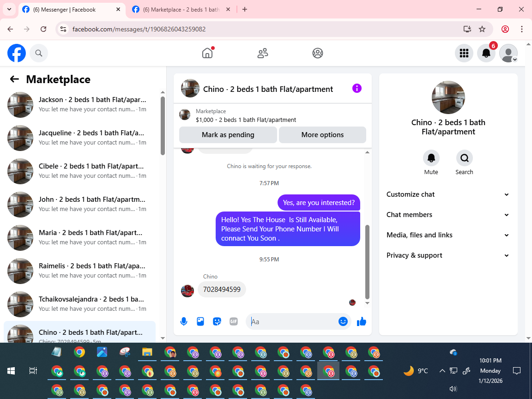Open the tab search dropdown arrow
This screenshot has width=532, height=399.
[x=9, y=10]
